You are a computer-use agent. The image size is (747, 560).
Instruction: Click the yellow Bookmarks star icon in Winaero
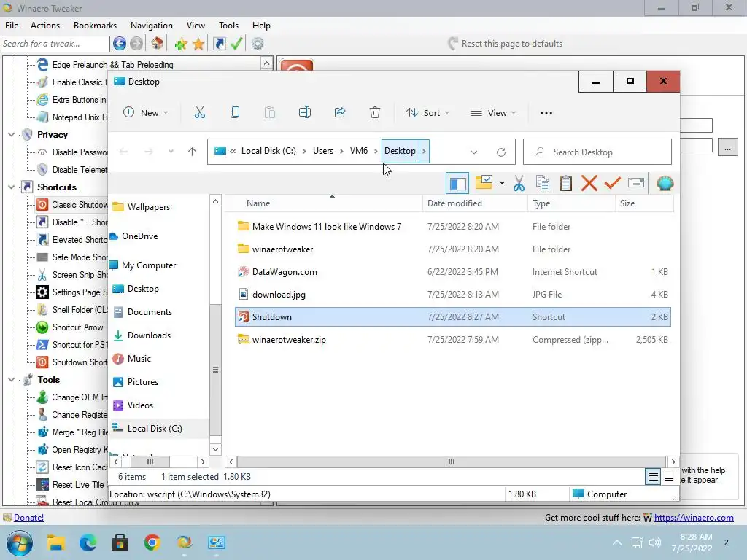[198, 44]
